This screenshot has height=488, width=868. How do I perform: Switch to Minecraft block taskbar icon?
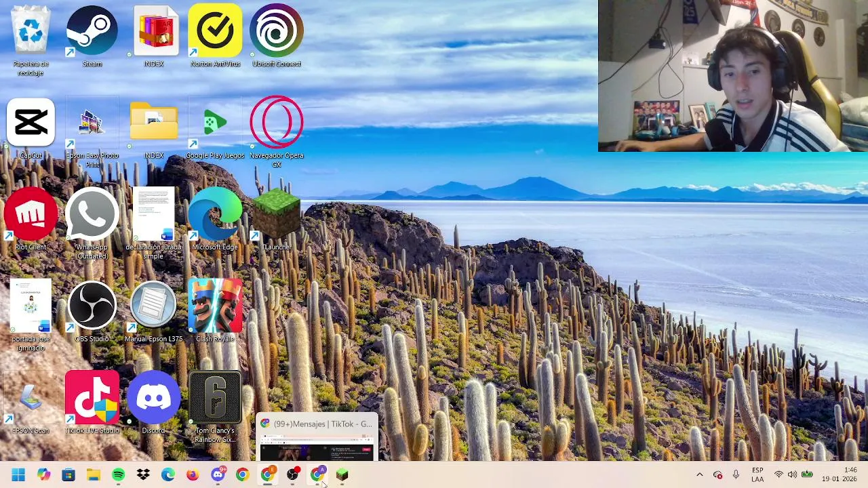click(342, 475)
